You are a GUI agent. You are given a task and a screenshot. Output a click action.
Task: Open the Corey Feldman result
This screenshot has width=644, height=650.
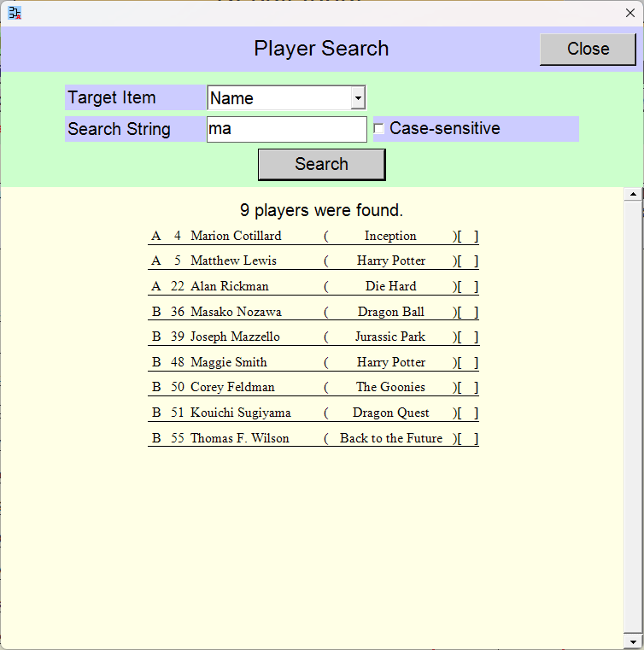[x=313, y=387]
